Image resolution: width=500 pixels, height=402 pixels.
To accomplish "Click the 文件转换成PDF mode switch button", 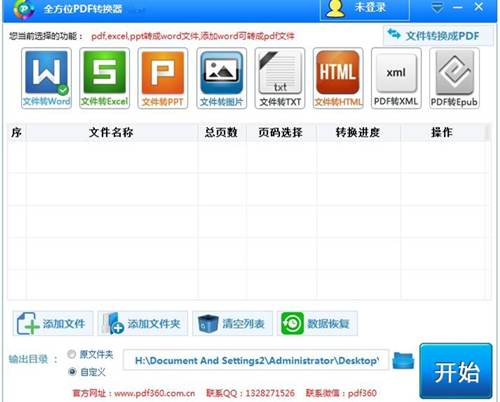I will point(438,35).
